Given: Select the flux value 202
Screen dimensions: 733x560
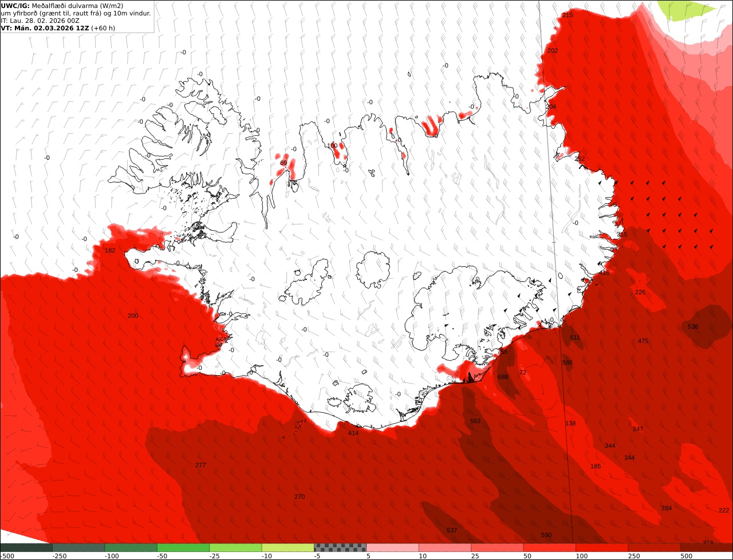Looking at the screenshot, I should (x=553, y=50).
